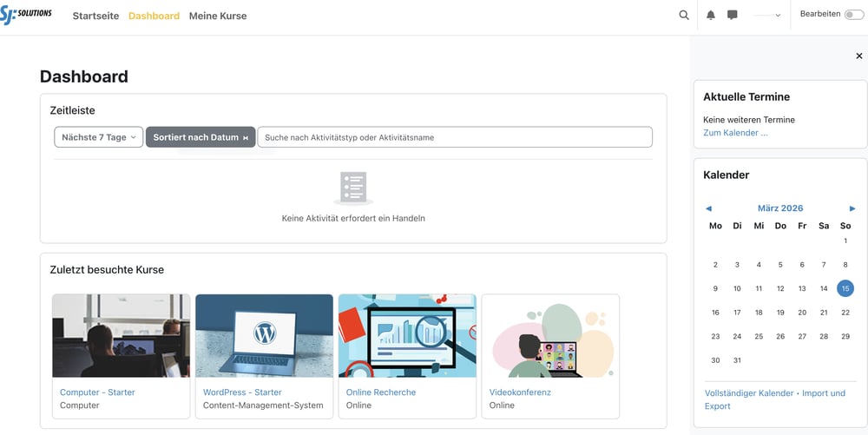Toggle the Bearbeiten edit mode switch
868x435 pixels.
click(853, 15)
